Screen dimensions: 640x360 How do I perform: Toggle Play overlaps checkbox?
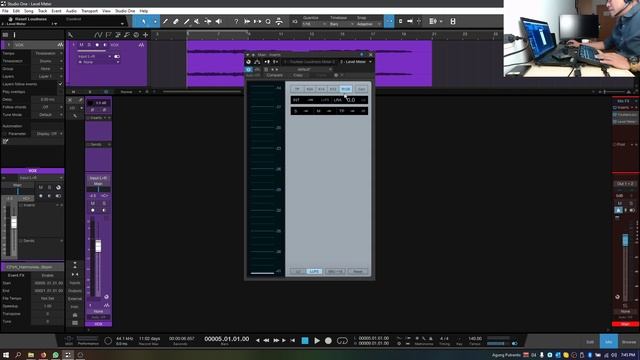(60, 92)
